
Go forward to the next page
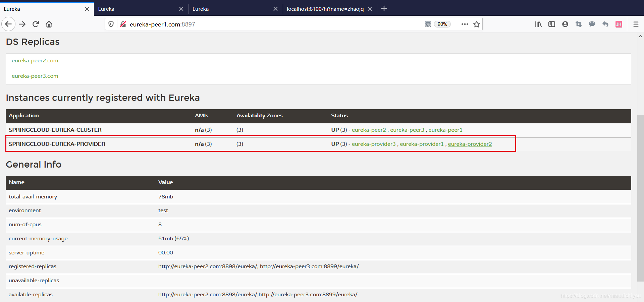click(x=22, y=24)
